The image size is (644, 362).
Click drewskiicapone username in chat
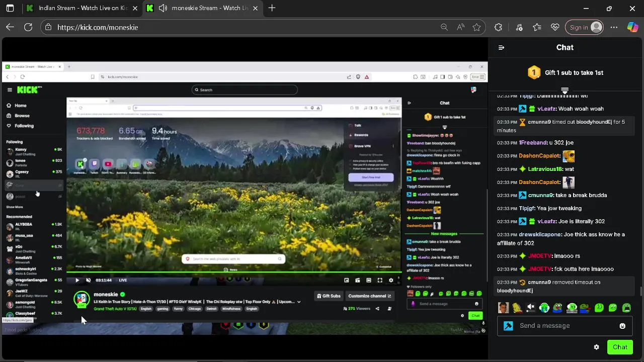(x=539, y=234)
